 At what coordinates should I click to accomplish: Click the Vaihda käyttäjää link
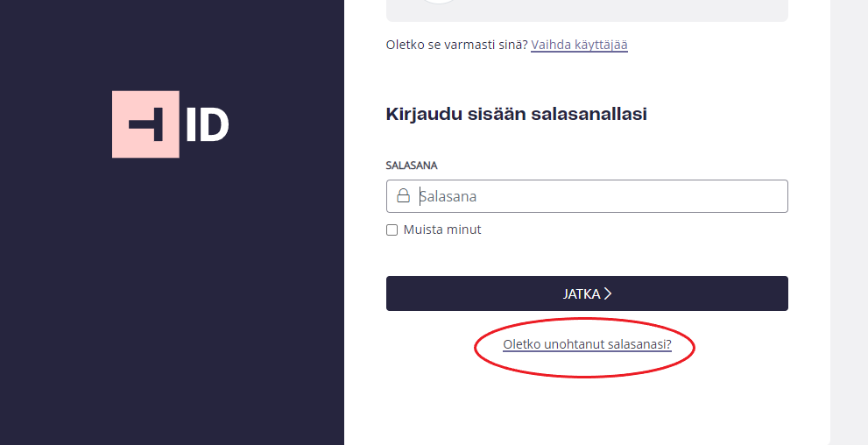[x=579, y=45]
